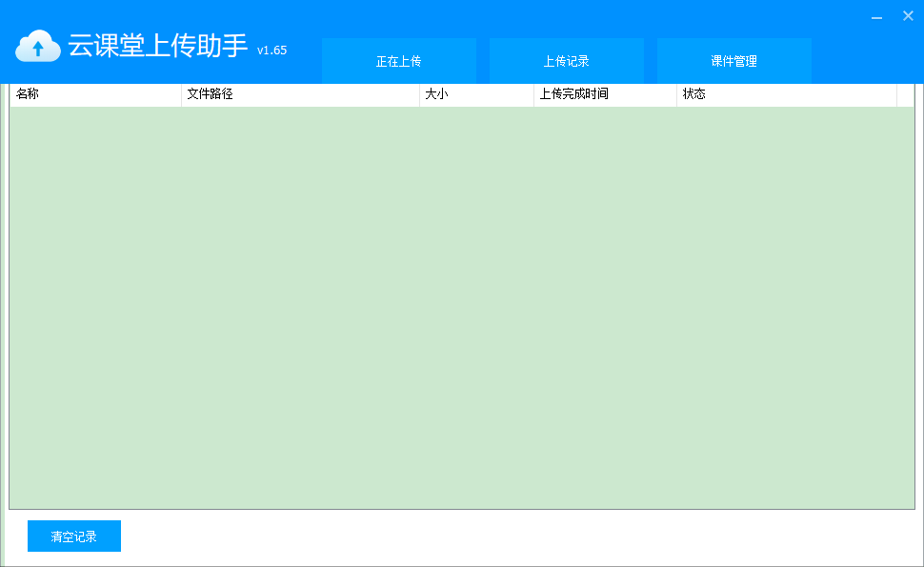Viewport: 924px width, 567px height.
Task: Click the cloud upload logo icon
Action: pos(38,46)
